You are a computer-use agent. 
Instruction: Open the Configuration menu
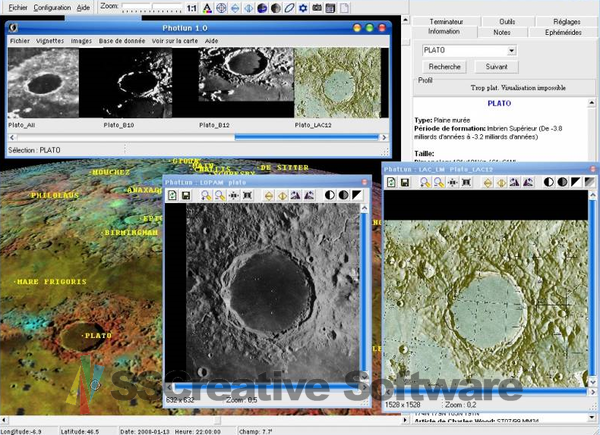pos(51,7)
